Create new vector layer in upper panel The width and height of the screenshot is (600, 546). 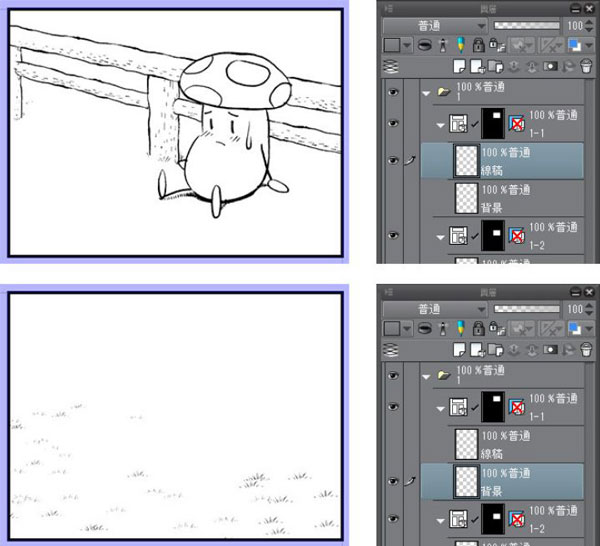click(x=477, y=66)
